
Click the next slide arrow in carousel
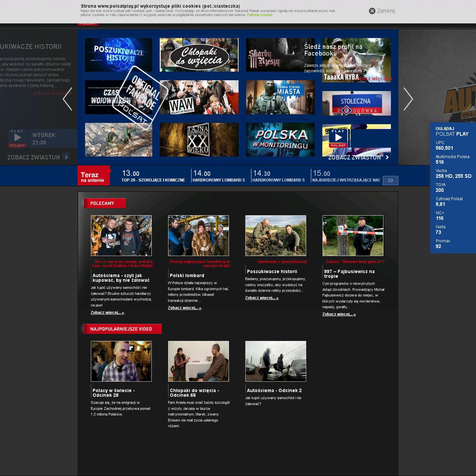(408, 99)
